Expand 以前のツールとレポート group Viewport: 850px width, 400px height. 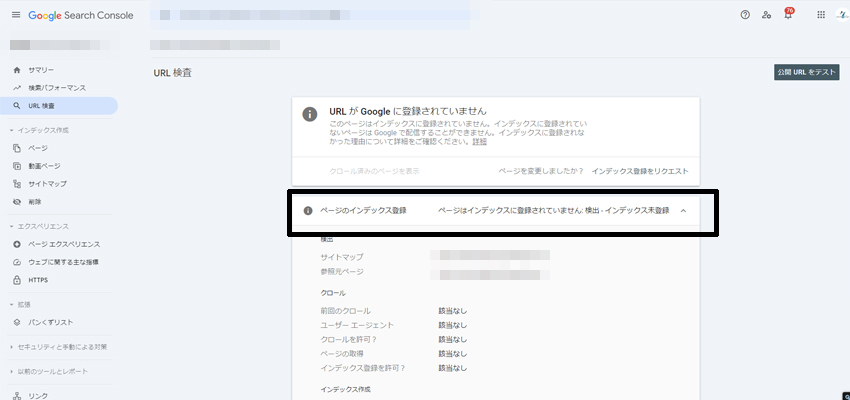tap(48, 371)
